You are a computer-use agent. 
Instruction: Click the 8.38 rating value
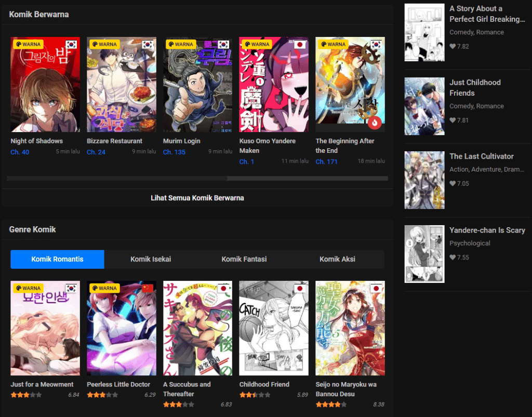point(379,405)
